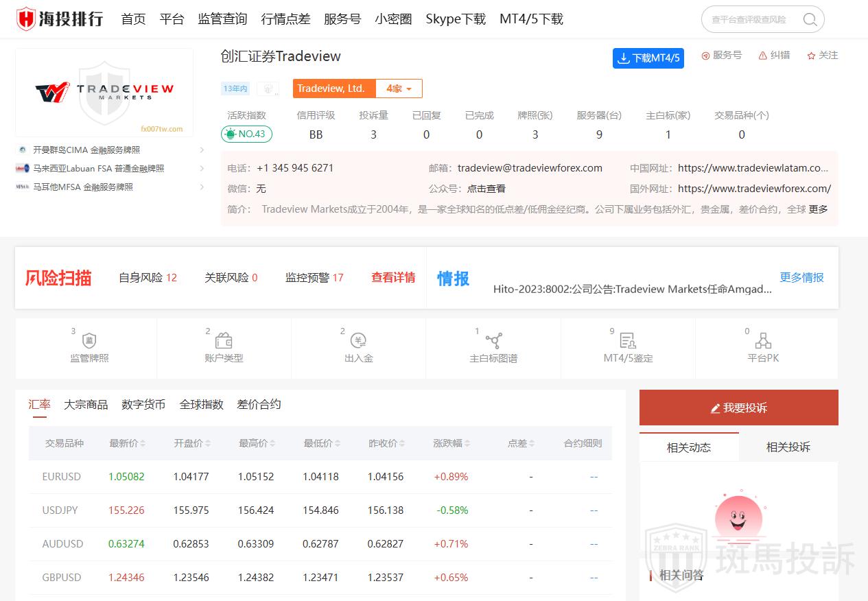This screenshot has width=868, height=601.
Task: Open the MT4/5鉴定 verification icon
Action: tap(628, 341)
